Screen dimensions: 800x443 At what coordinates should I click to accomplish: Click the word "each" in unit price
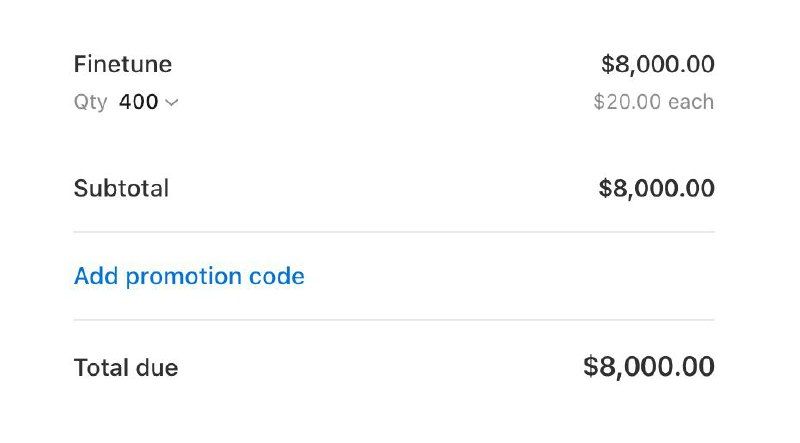[692, 102]
